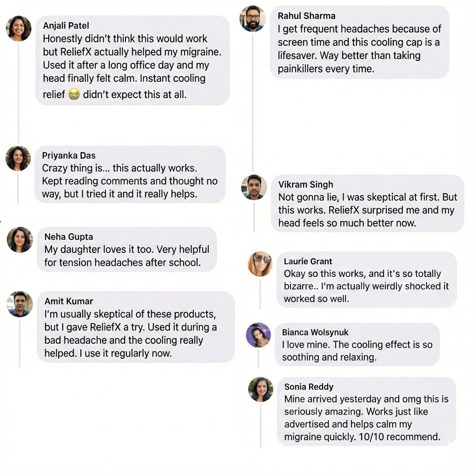Click Sonia Reddy's 10/10 recommend comment
This screenshot has width=476, height=476.
pos(362,418)
